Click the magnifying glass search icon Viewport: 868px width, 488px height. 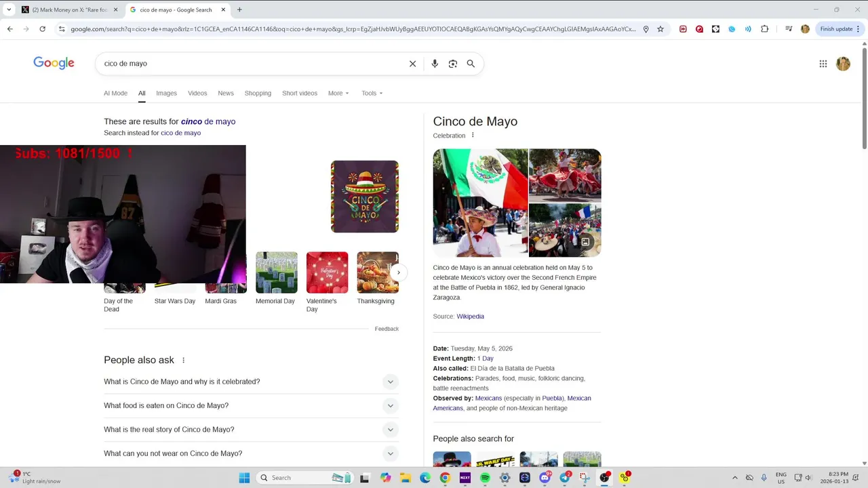click(471, 64)
